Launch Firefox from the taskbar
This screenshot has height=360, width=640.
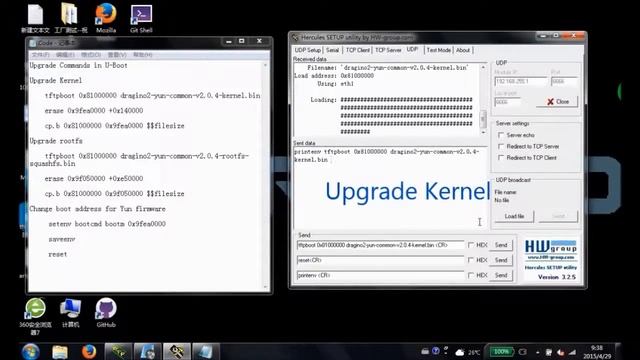pyautogui.click(x=89, y=351)
